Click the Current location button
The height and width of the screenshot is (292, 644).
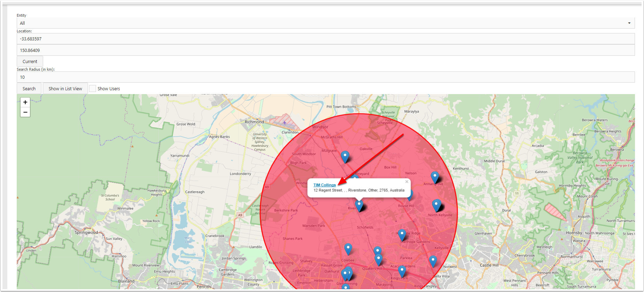[30, 61]
